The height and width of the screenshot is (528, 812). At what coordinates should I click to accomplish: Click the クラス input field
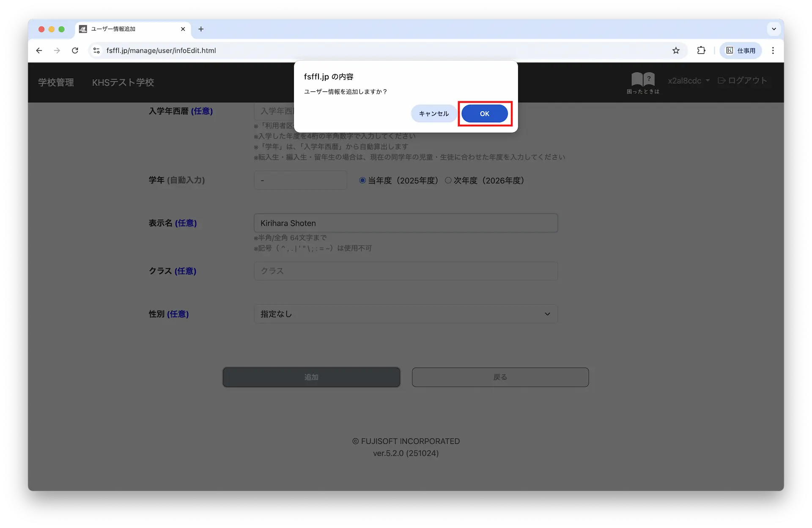406,271
